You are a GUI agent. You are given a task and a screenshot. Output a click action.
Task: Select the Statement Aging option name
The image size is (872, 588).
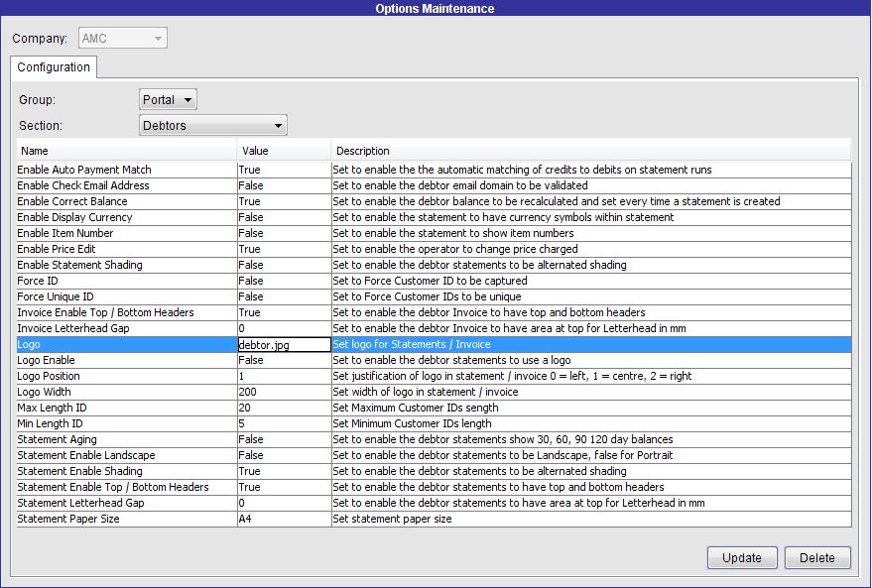pyautogui.click(x=57, y=439)
